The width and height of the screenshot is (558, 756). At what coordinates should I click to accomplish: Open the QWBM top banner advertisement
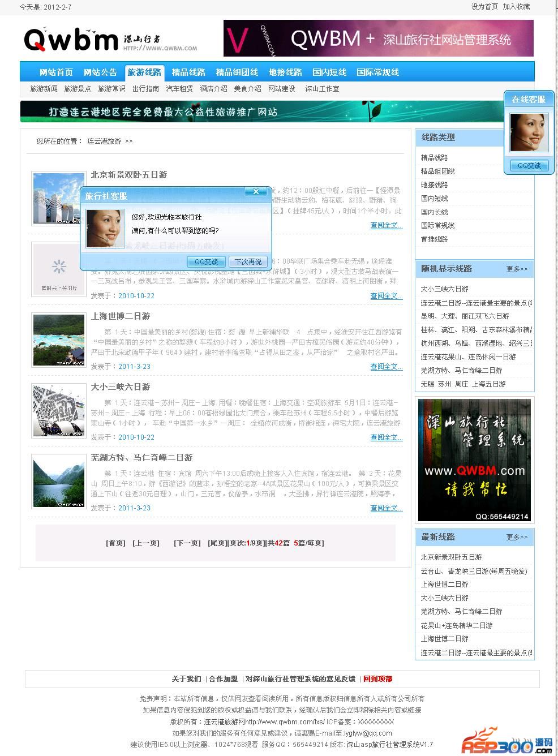378,38
